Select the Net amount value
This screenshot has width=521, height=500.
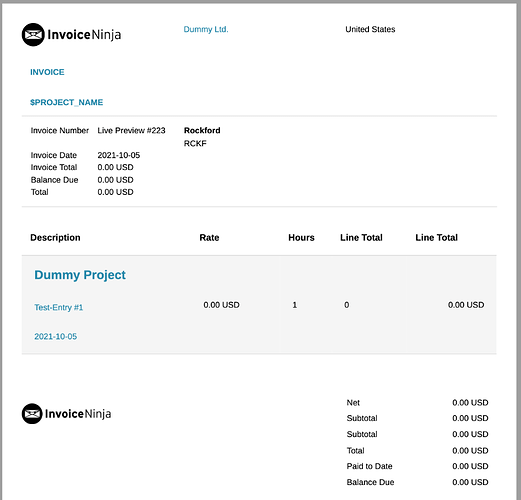pos(470,403)
